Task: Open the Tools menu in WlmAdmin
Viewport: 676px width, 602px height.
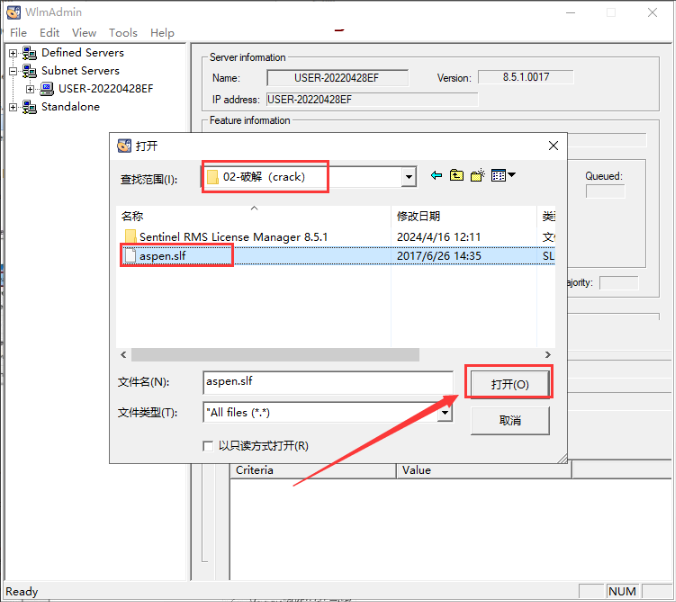Action: tap(123, 33)
